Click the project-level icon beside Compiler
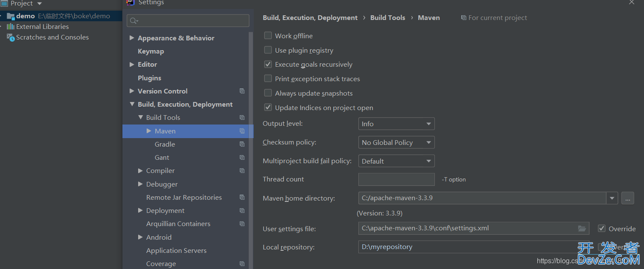 [242, 170]
